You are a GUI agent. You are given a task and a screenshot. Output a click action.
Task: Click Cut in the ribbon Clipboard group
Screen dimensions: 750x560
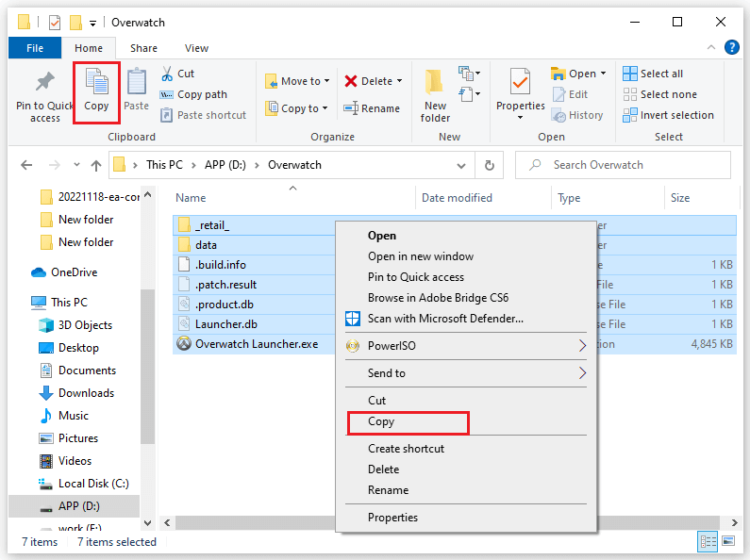coord(177,74)
